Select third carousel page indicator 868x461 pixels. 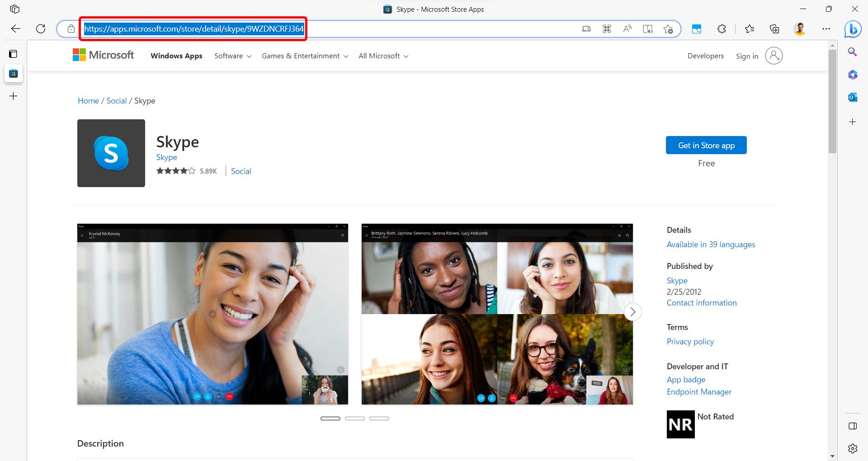click(x=379, y=419)
